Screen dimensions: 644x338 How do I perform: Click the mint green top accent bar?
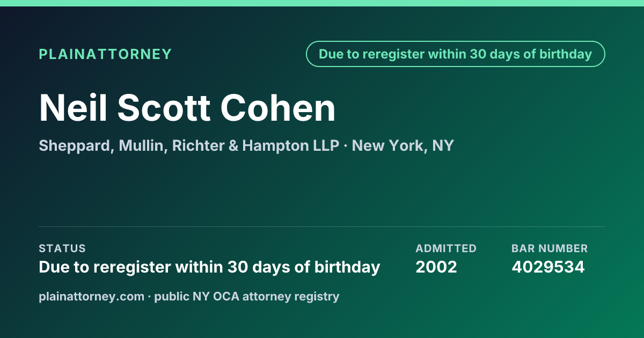322,3
